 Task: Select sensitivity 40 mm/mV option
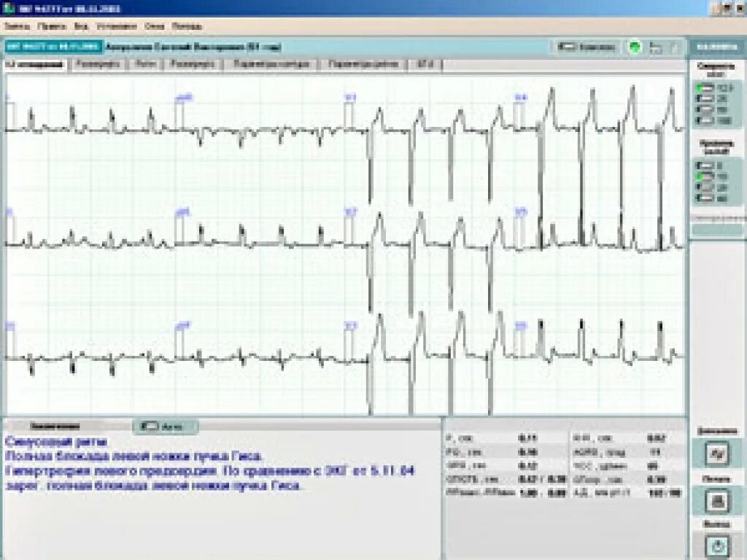712,198
